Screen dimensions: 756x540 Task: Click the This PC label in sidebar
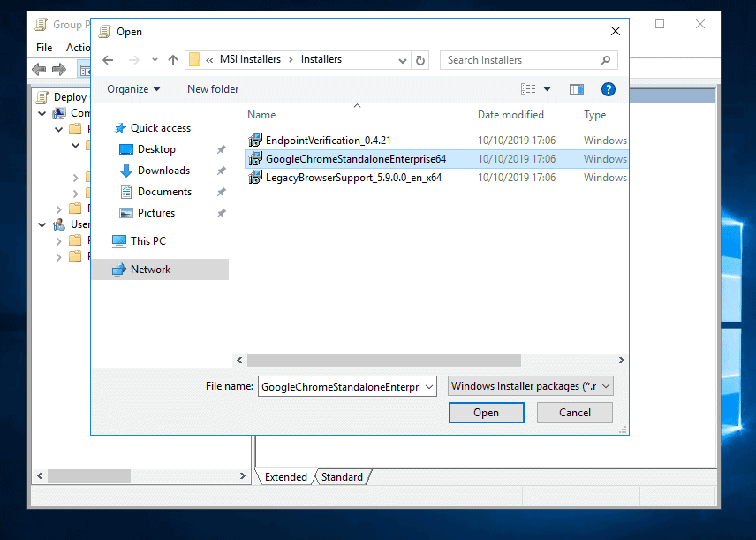pos(148,240)
